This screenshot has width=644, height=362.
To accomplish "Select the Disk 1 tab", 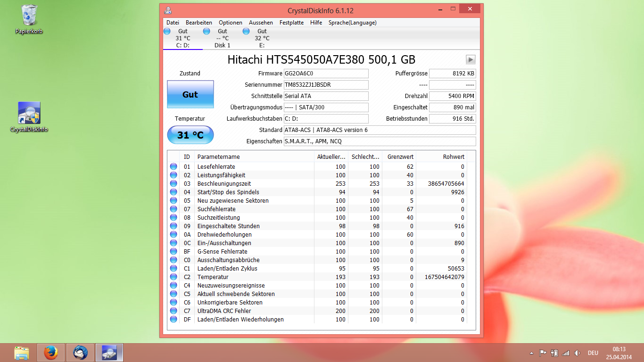I will (223, 38).
